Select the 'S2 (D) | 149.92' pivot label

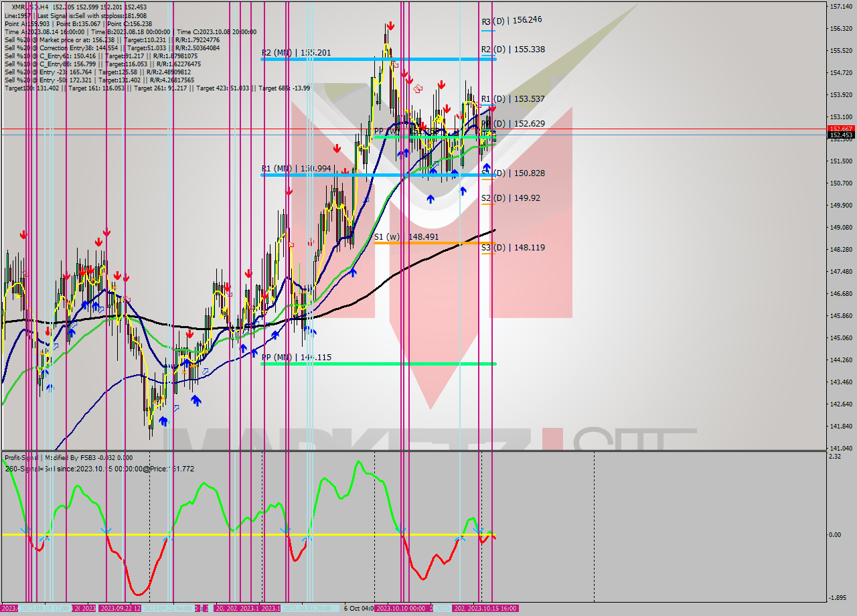coord(510,198)
